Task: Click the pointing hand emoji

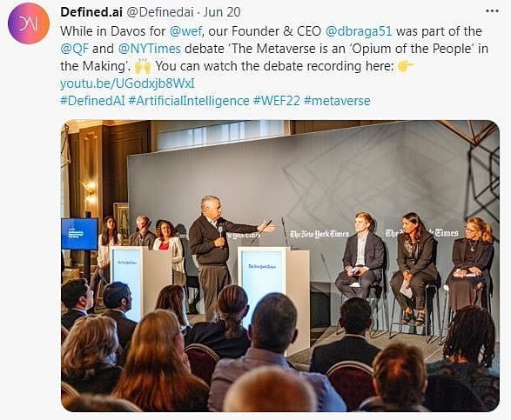Action: point(406,66)
